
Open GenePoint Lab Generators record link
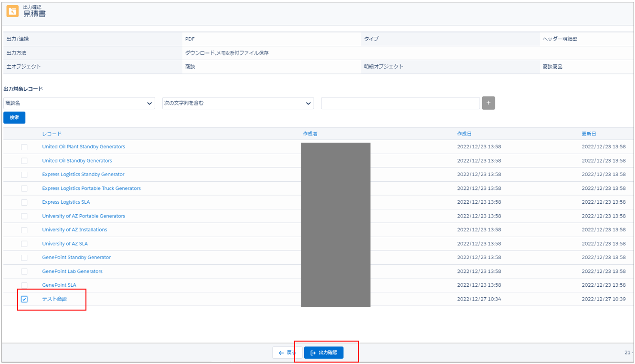tap(72, 271)
